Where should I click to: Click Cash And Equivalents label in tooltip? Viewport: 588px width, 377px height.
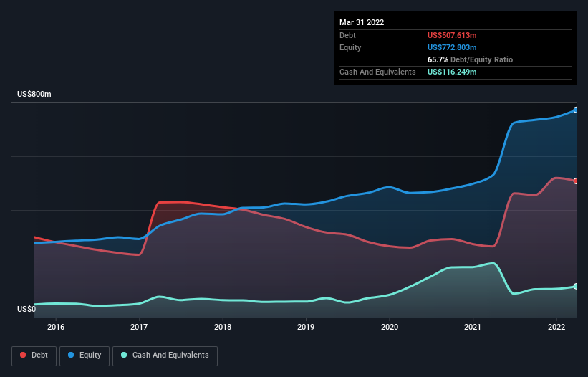(x=377, y=72)
